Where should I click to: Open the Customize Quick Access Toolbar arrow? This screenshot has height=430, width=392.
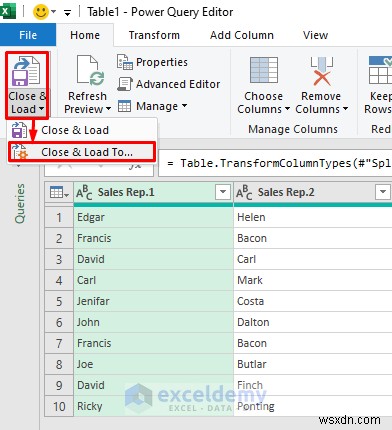point(67,13)
